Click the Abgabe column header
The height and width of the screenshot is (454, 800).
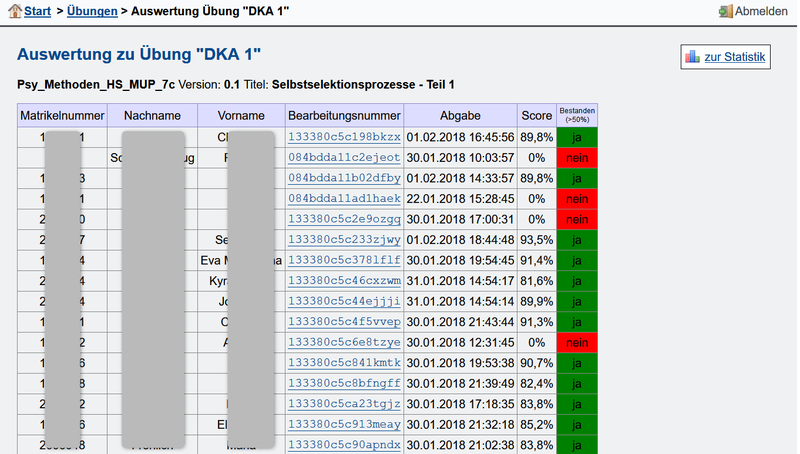coord(461,116)
